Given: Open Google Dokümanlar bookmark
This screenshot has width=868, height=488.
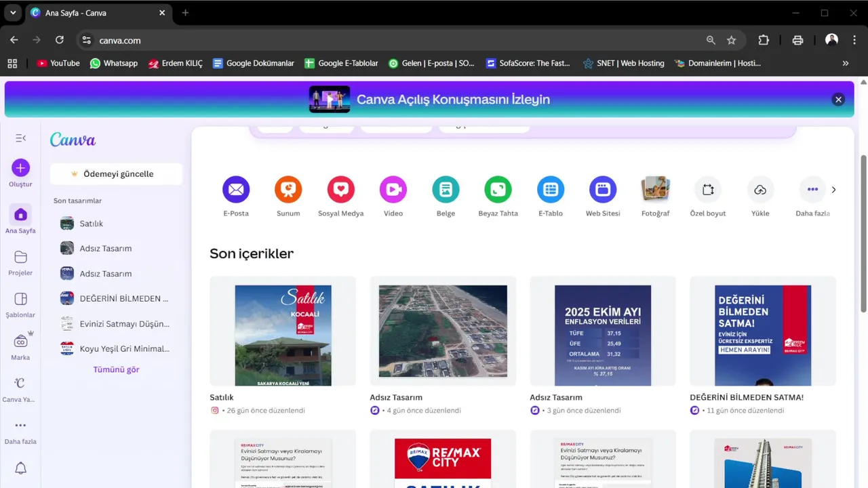Looking at the screenshot, I should click(254, 63).
